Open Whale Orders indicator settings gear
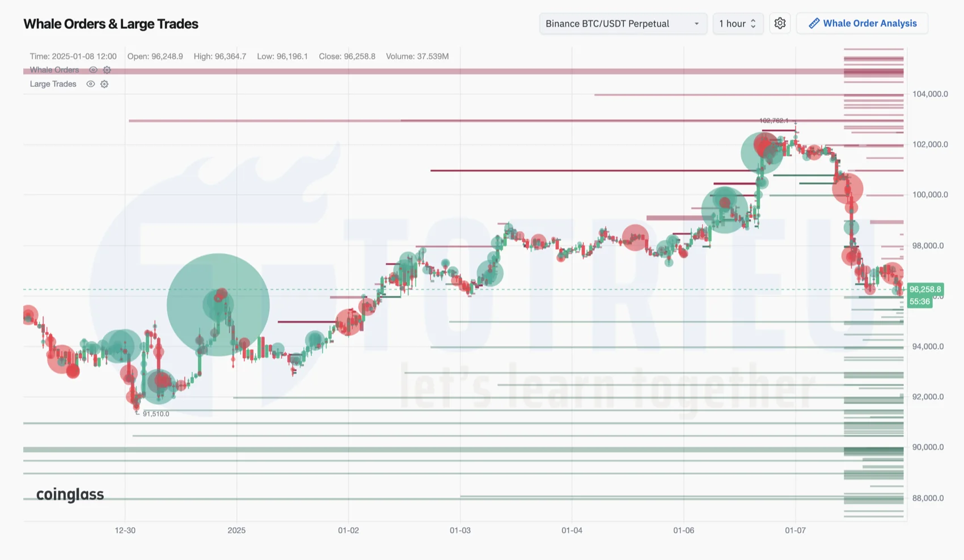Image resolution: width=964 pixels, height=560 pixels. [107, 70]
